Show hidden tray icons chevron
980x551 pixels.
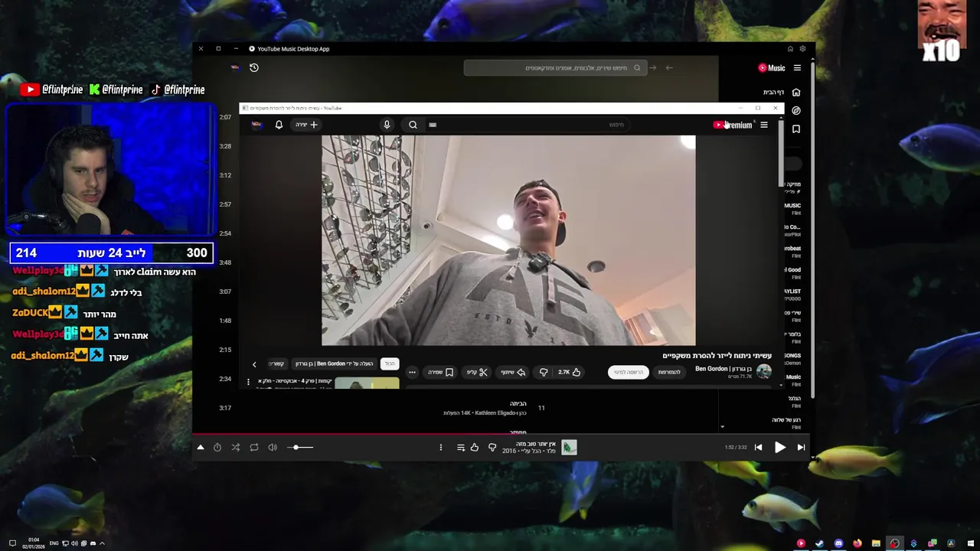102,543
